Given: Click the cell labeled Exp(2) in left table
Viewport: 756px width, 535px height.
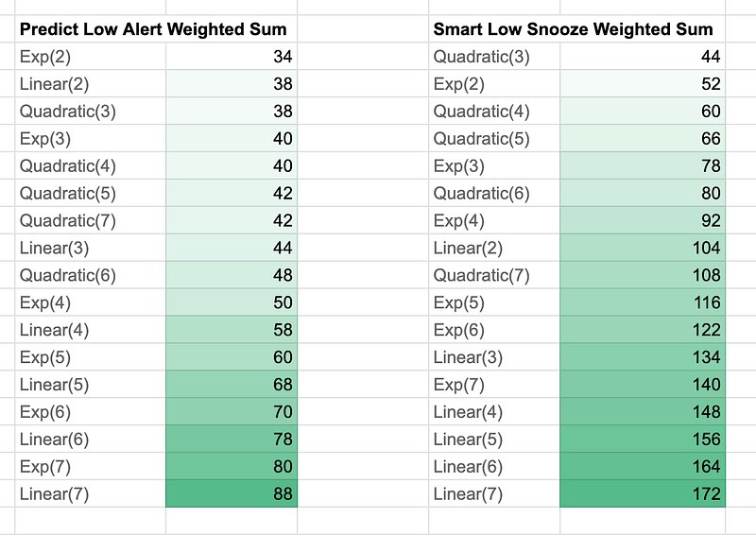Looking at the screenshot, I should 90,57.
